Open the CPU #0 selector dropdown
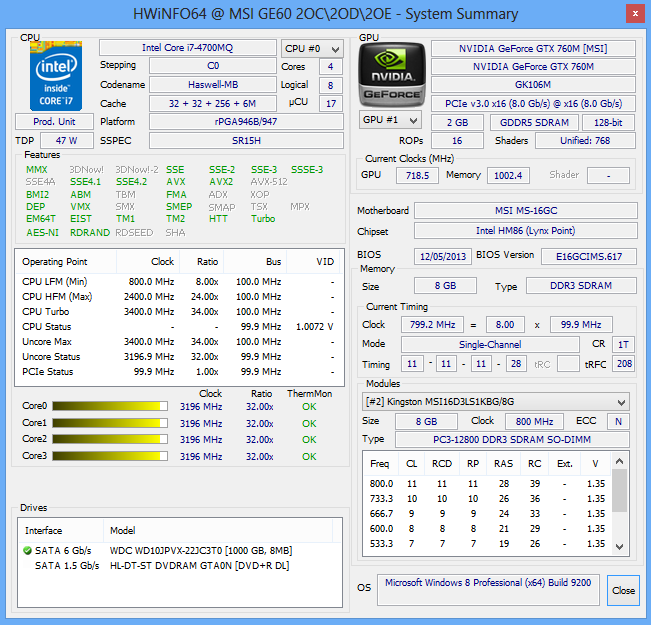This screenshot has width=651, height=625. 312,49
